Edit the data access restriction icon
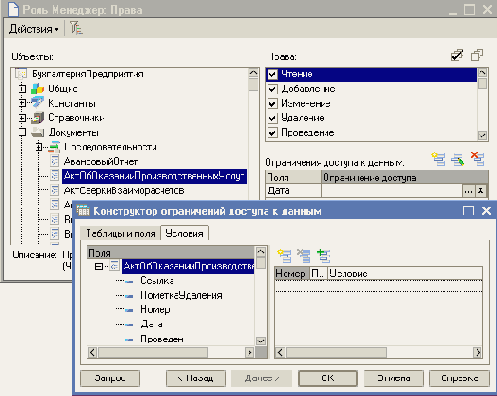This screenshot has height=396, width=497. pyautogui.click(x=458, y=159)
